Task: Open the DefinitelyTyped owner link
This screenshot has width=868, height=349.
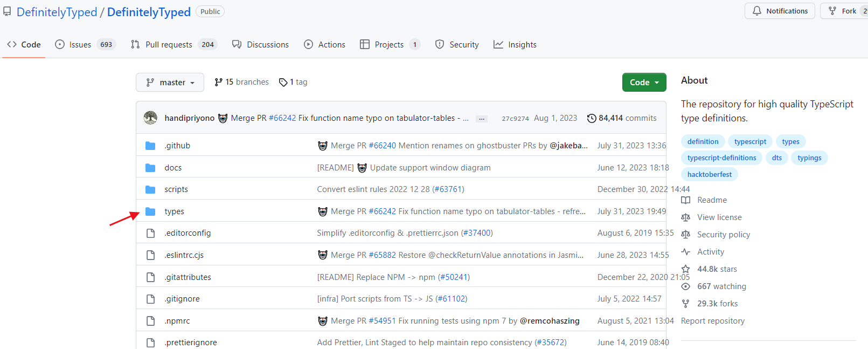Action: tap(57, 12)
